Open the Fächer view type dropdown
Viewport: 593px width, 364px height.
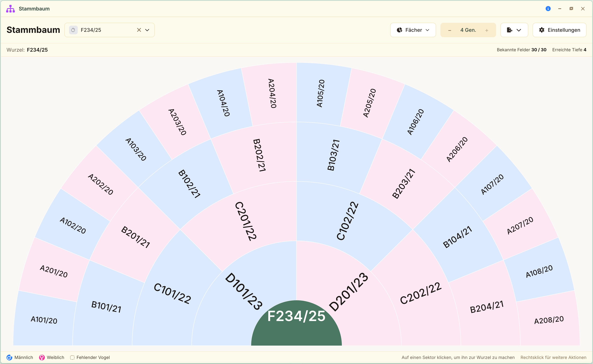pos(413,30)
